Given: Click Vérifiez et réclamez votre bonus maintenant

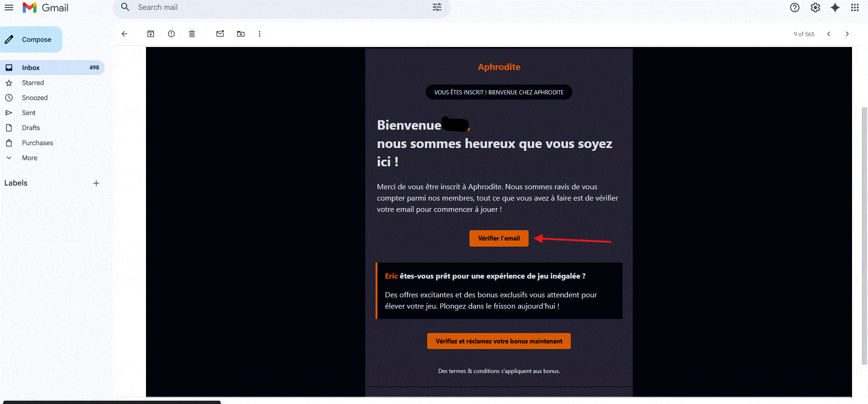Looking at the screenshot, I should [499, 341].
